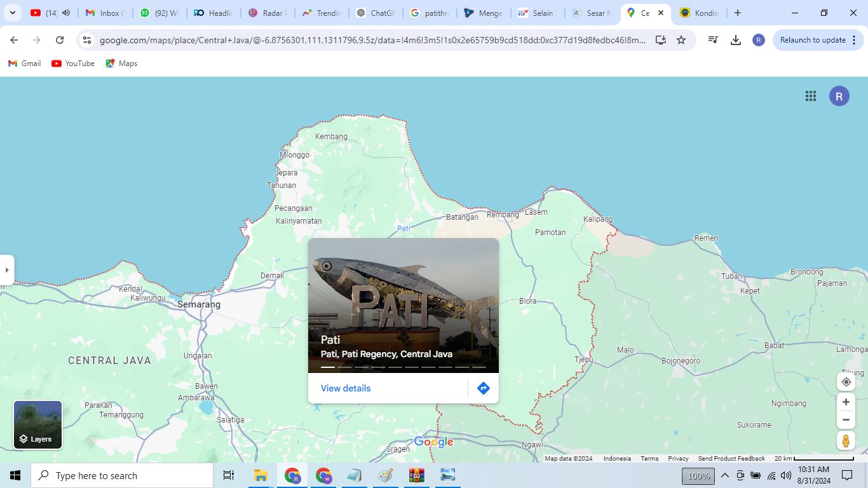Click the Jepara label on the map
This screenshot has width=868, height=488.
tap(287, 173)
